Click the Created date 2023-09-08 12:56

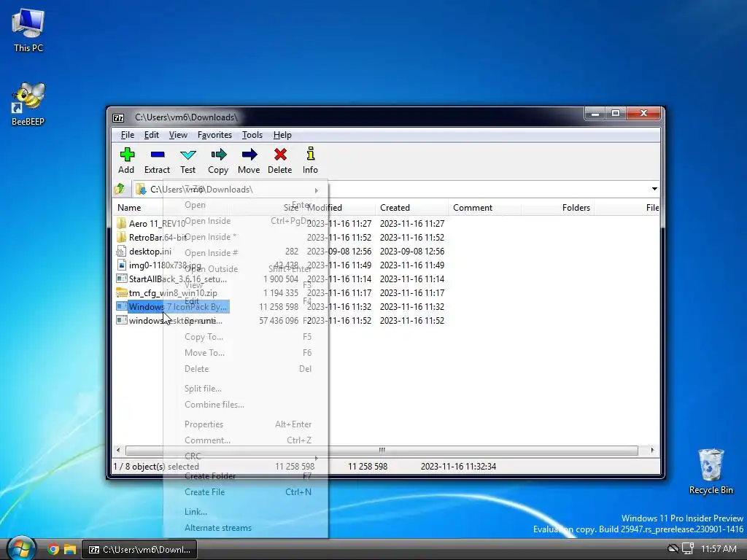[411, 251]
